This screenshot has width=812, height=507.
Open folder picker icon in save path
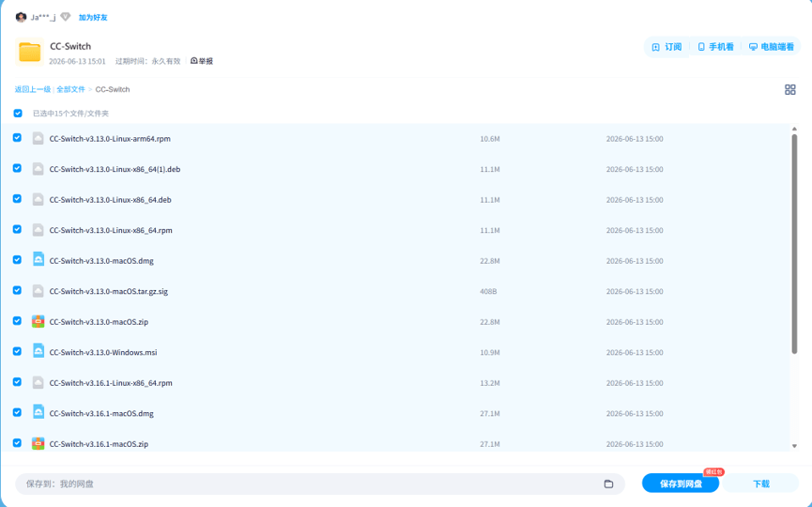608,484
